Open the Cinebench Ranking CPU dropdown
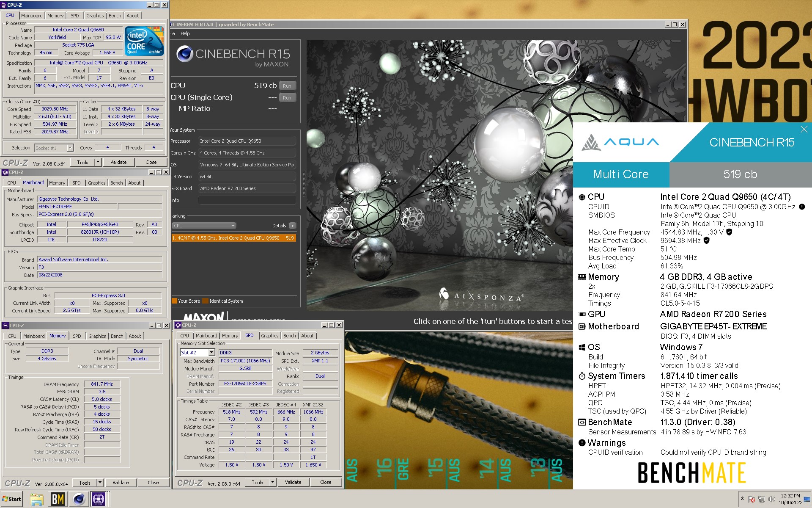 click(x=204, y=226)
